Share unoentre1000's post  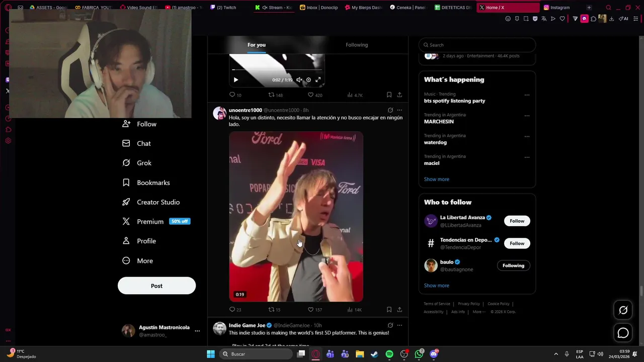[x=399, y=310]
